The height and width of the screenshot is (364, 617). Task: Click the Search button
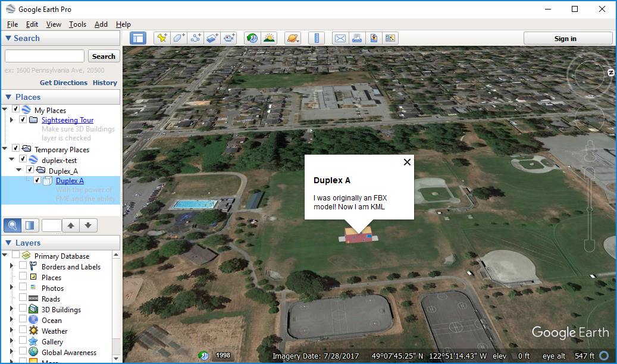pyautogui.click(x=104, y=57)
